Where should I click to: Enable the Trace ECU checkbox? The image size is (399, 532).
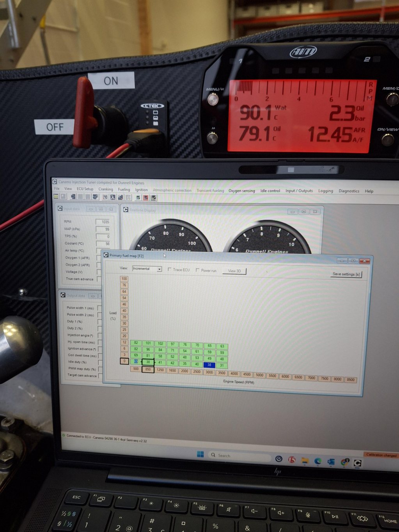(x=170, y=270)
